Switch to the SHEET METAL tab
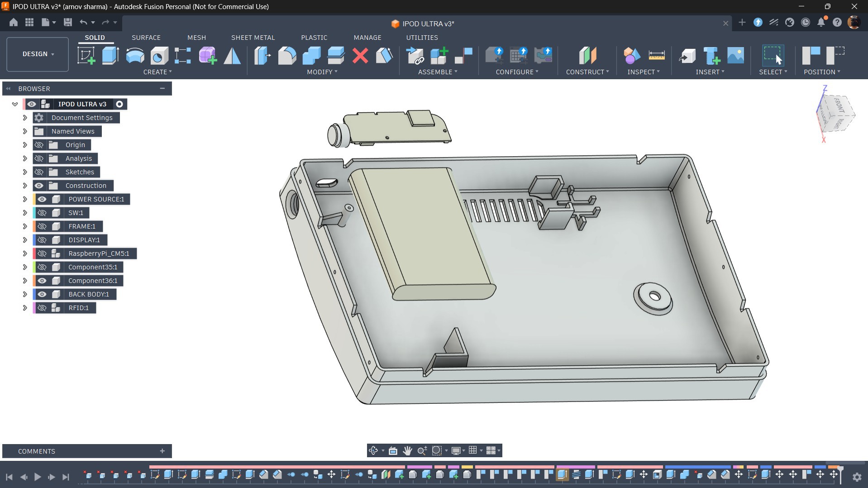868x488 pixels. [x=253, y=38]
